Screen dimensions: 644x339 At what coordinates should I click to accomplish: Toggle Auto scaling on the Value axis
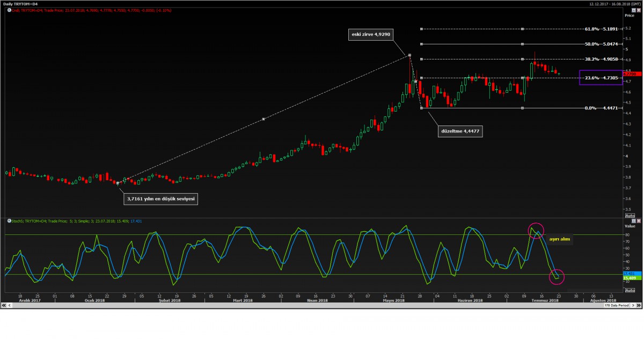[630, 290]
